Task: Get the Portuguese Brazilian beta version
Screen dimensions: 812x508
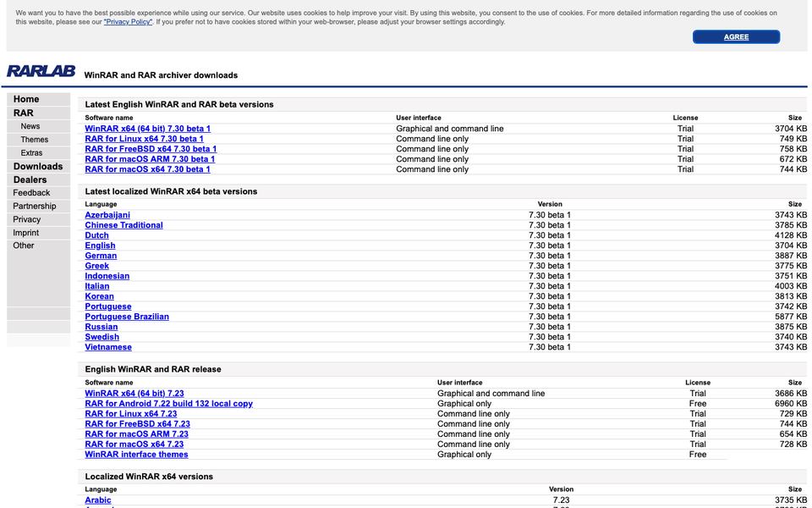Action: coord(127,317)
